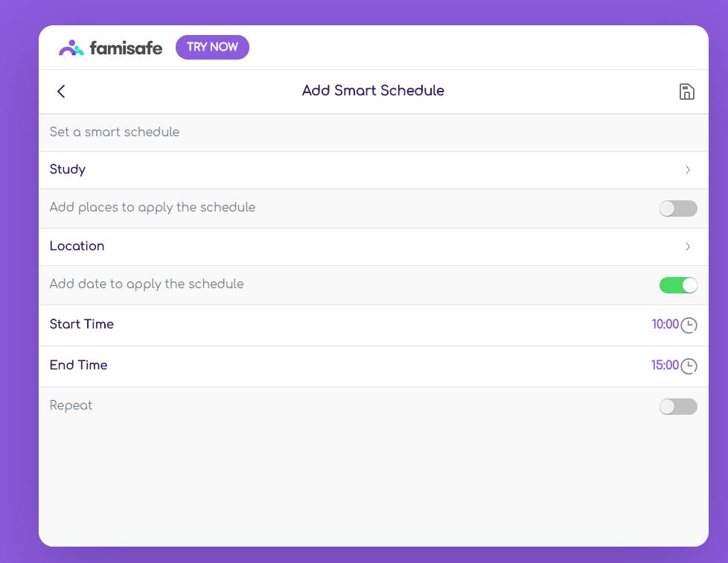Expand the Location row chevron
This screenshot has width=728, height=563.
coord(688,246)
